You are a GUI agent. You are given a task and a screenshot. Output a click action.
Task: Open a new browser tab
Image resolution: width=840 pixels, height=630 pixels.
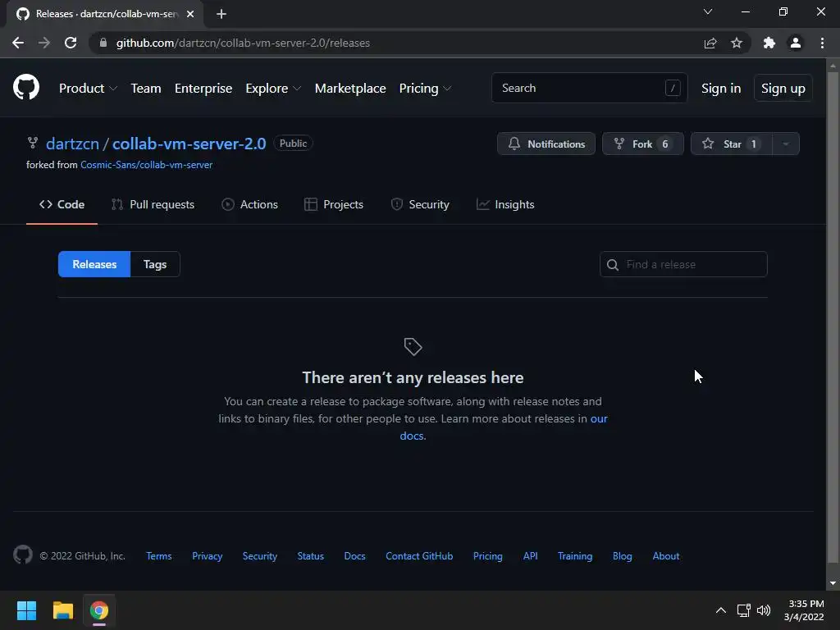221,14
